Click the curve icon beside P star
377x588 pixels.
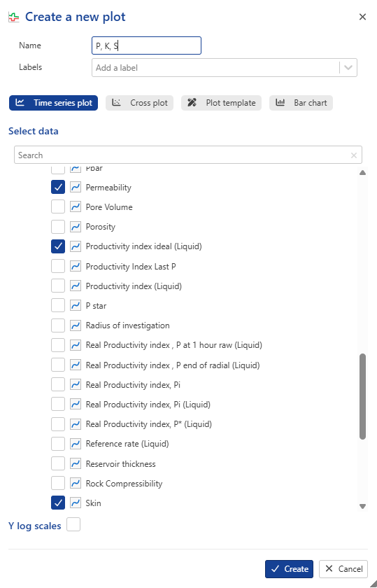76,306
